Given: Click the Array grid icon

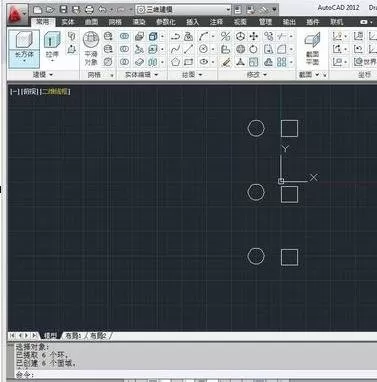Looking at the screenshot, I should 282,62.
